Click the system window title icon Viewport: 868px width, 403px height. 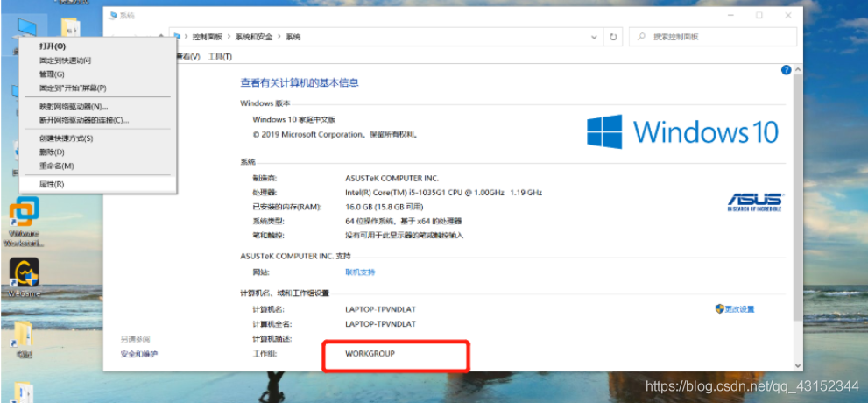click(x=114, y=16)
